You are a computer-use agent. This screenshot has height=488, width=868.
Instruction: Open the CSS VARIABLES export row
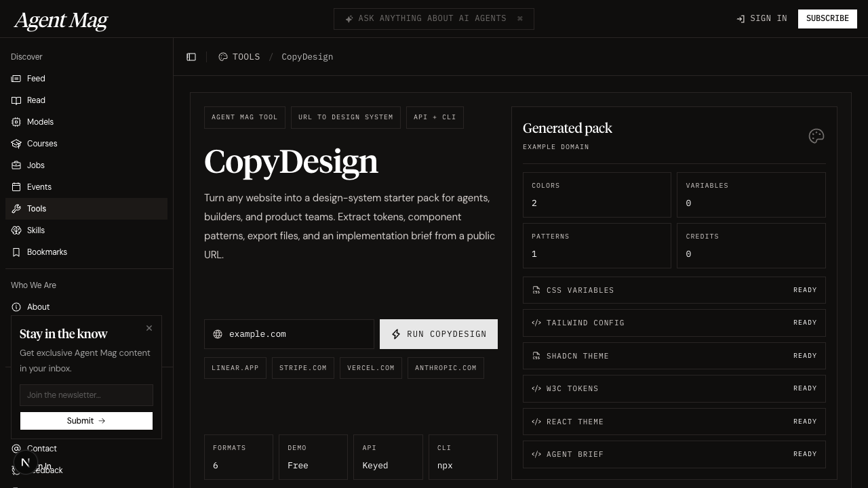pyautogui.click(x=673, y=290)
